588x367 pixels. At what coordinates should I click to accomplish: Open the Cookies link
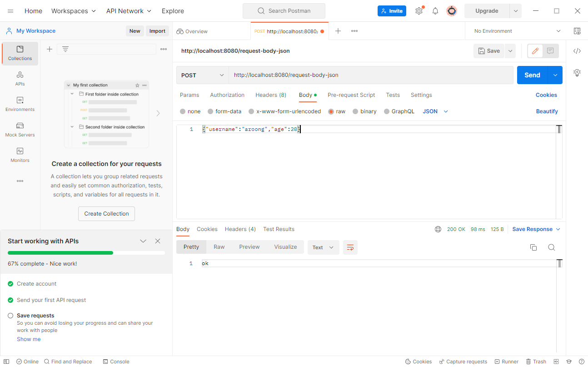tap(546, 95)
